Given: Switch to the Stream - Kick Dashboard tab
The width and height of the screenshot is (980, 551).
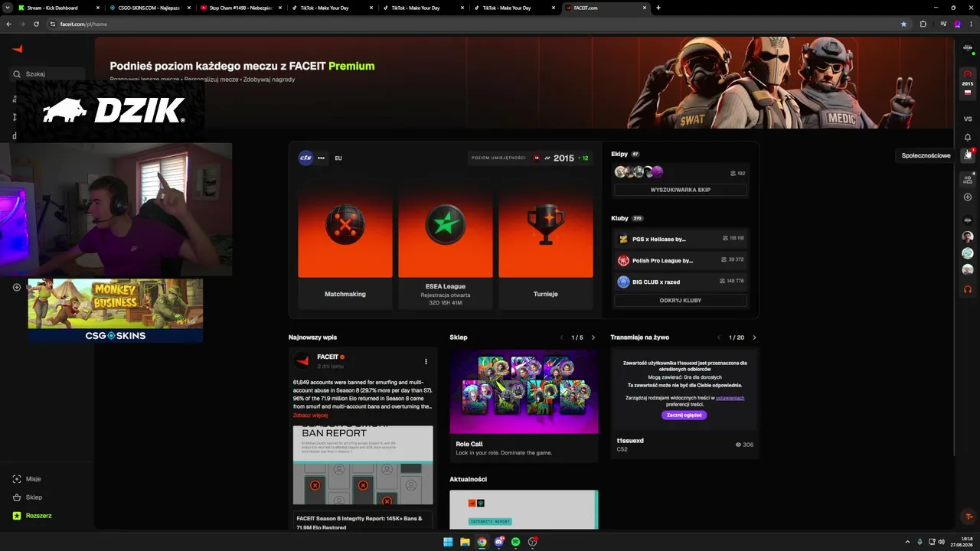Looking at the screenshot, I should [57, 8].
